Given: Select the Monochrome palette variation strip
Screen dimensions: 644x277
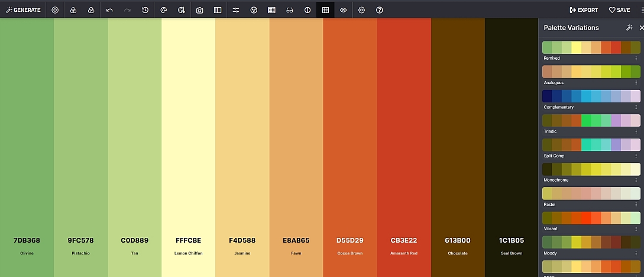Looking at the screenshot, I should tap(591, 169).
